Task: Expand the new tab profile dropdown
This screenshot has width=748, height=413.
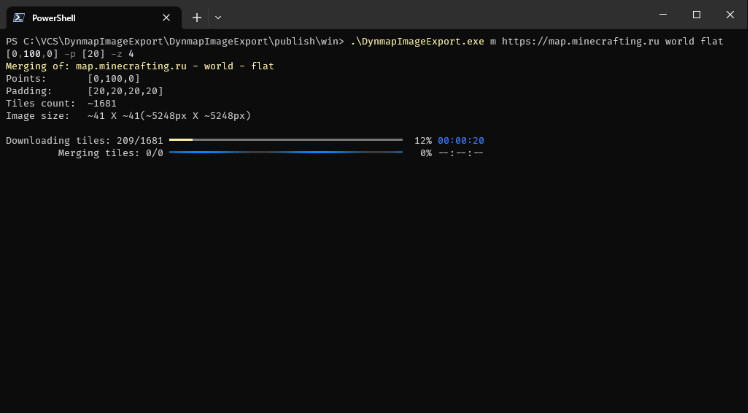Action: (x=218, y=18)
